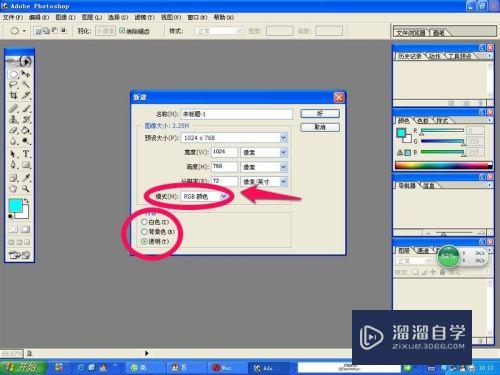Select the 白色 (White) contents radio button
Image resolution: width=500 pixels, height=375 pixels.
coord(144,222)
